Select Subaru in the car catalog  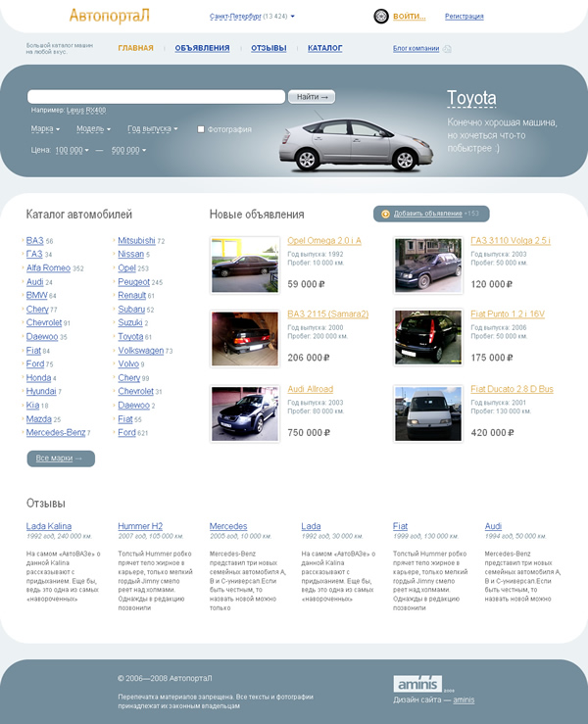(131, 309)
